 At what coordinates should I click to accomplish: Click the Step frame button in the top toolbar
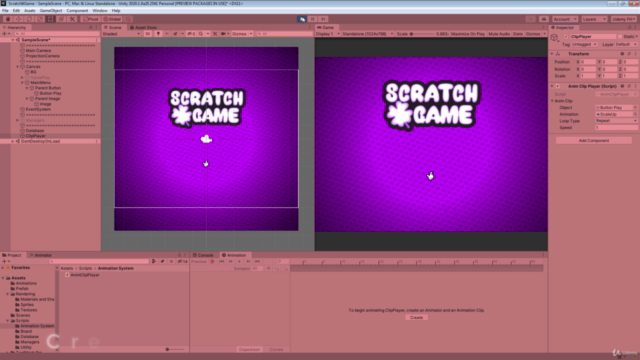(x=323, y=19)
